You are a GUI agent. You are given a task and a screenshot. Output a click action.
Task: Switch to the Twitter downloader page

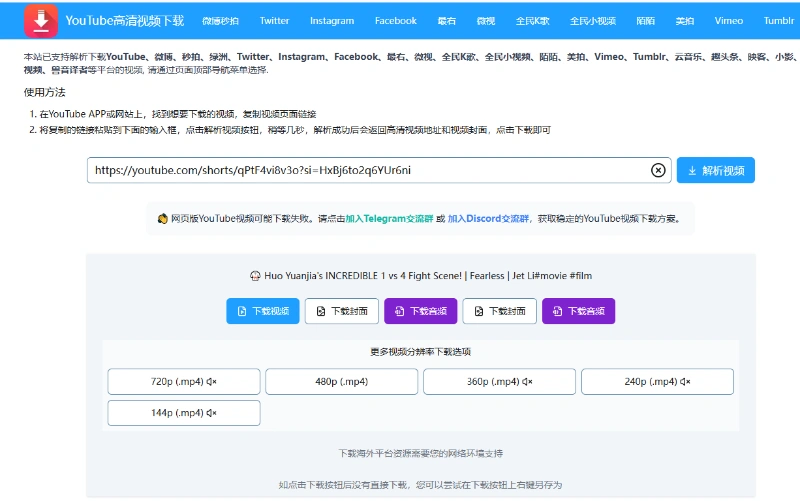point(274,21)
